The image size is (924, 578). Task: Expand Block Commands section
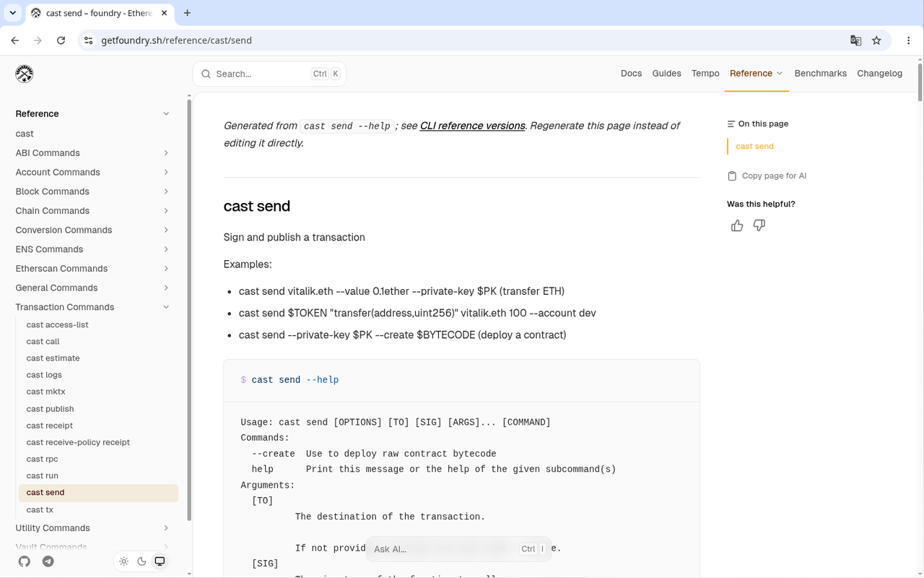(x=166, y=191)
